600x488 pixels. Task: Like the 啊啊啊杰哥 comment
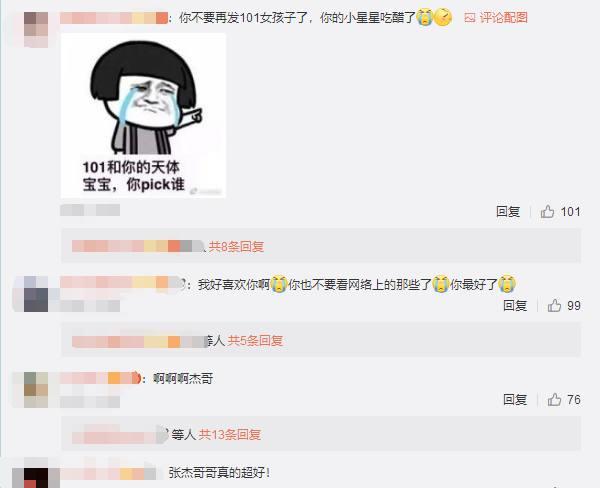pos(554,400)
